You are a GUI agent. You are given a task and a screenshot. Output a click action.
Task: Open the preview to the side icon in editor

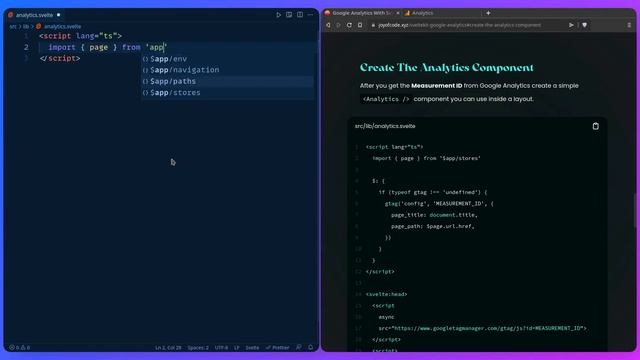(289, 15)
